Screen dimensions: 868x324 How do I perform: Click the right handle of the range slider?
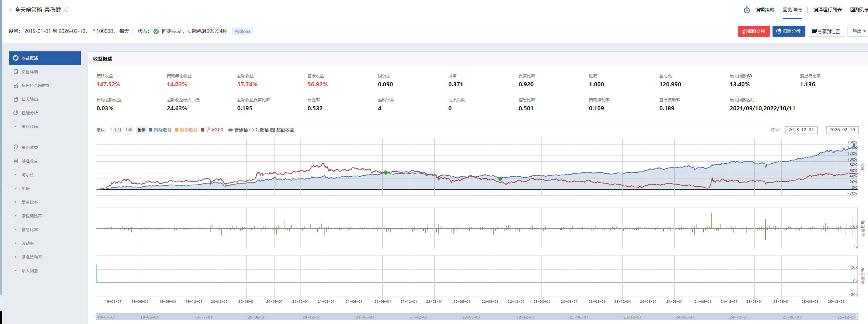point(858,316)
